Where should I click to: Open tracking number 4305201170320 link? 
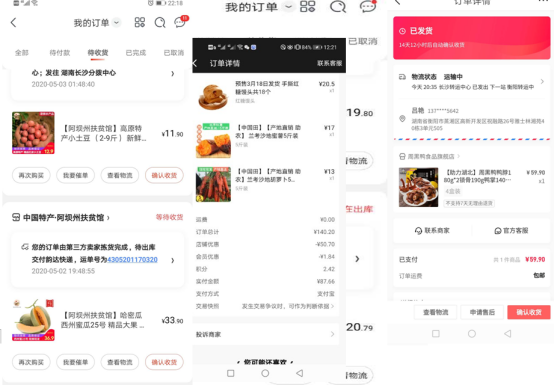pyautogui.click(x=132, y=260)
